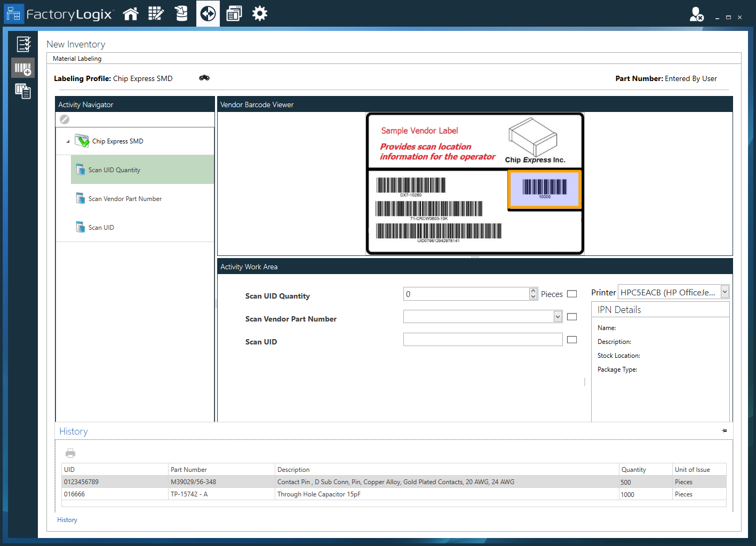
Task: Open the FactoryLogix Home screen
Action: point(131,13)
